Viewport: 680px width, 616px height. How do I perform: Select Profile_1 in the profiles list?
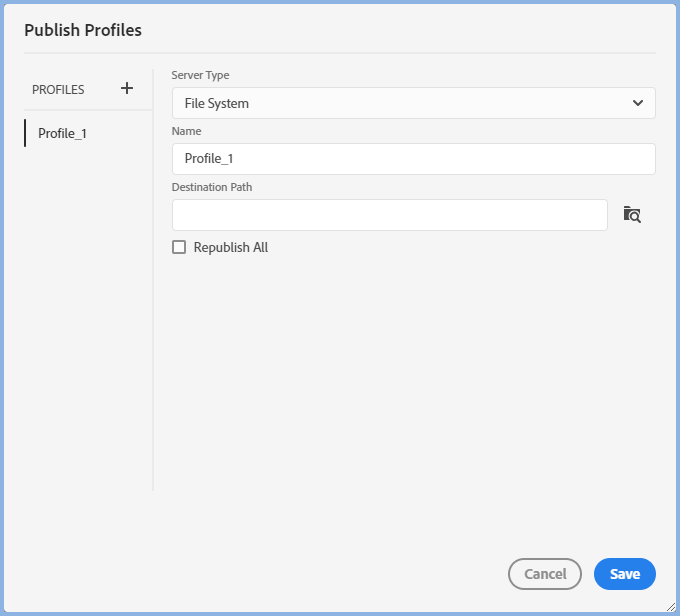pyautogui.click(x=62, y=133)
